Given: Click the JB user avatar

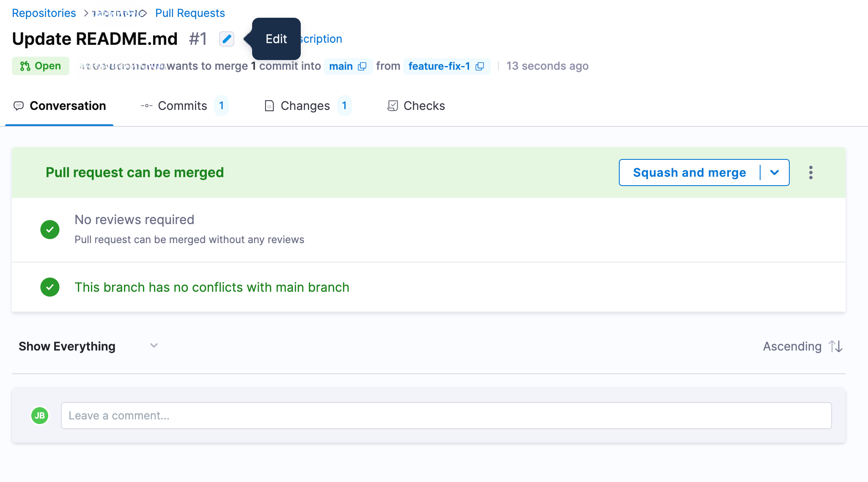Looking at the screenshot, I should 40,416.
